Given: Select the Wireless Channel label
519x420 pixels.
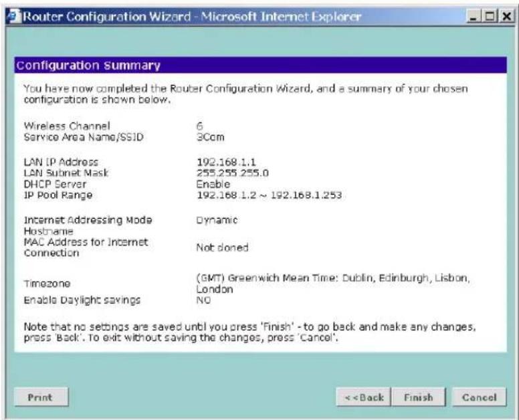Looking at the screenshot, I should click(67, 126).
